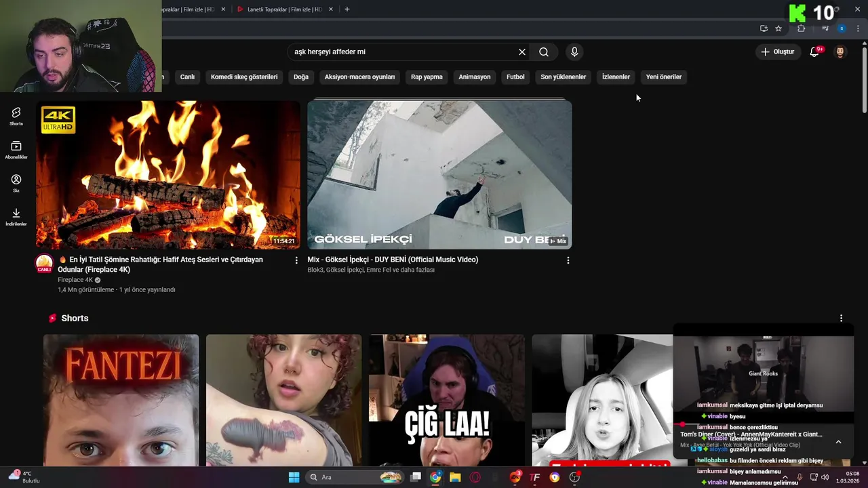This screenshot has width=868, height=488.
Task: Open Fireplace 4K channel link
Action: tap(75, 280)
